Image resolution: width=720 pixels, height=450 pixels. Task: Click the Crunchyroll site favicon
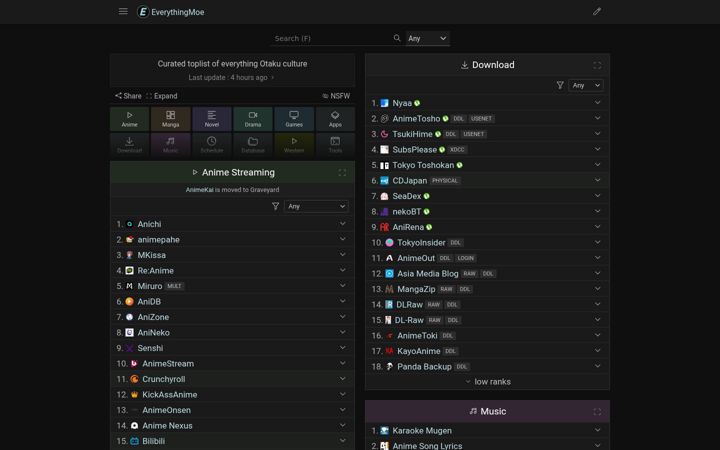[134, 379]
